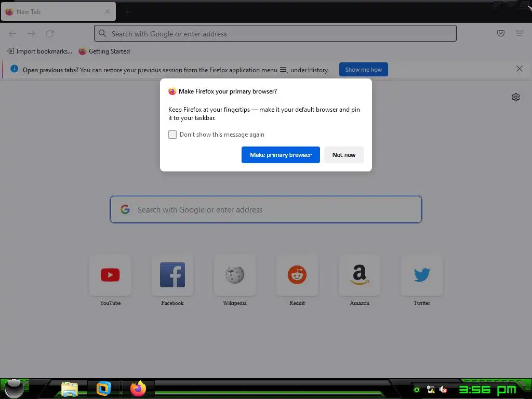Click the Firefox taskbar icon

[138, 389]
